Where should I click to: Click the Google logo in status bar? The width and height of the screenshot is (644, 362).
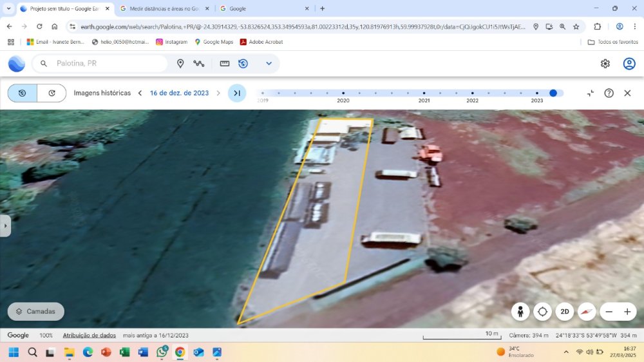click(x=18, y=336)
